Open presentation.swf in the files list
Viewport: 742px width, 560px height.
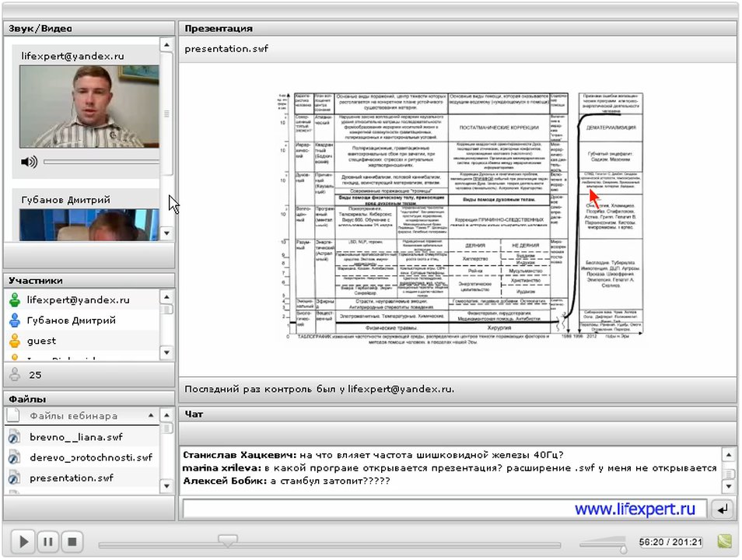(72, 478)
